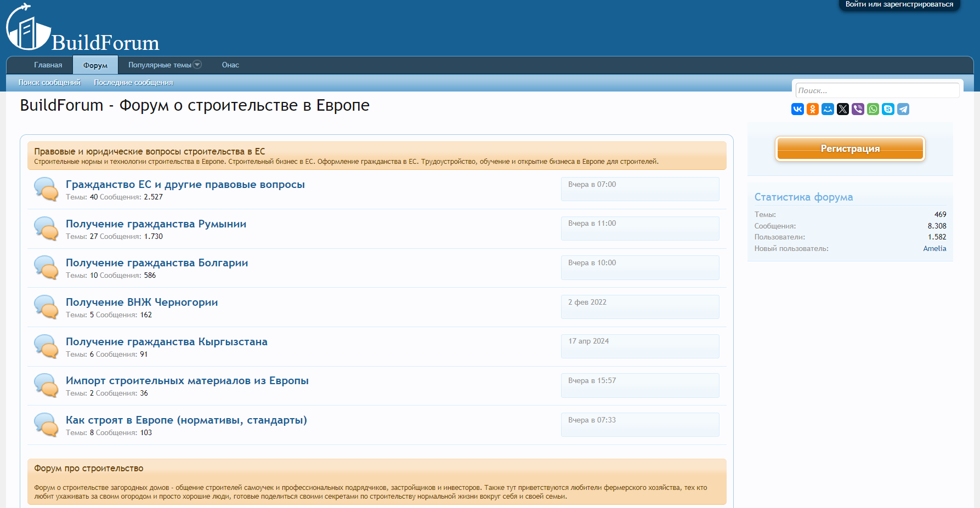
Task: Go to Последние сообщения
Action: [x=133, y=83]
